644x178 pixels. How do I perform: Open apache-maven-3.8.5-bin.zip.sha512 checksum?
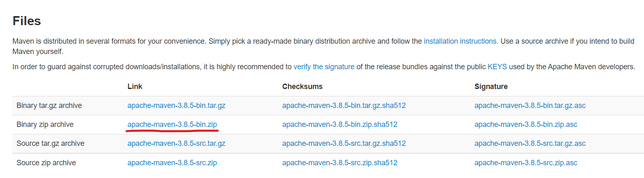pos(340,124)
